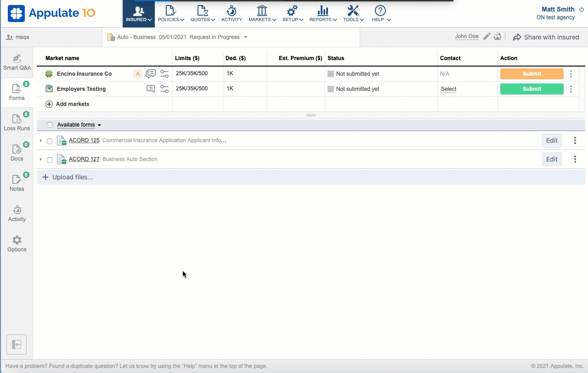Open the REPORTS dropdown menu
This screenshot has height=373, width=588.
(323, 14)
